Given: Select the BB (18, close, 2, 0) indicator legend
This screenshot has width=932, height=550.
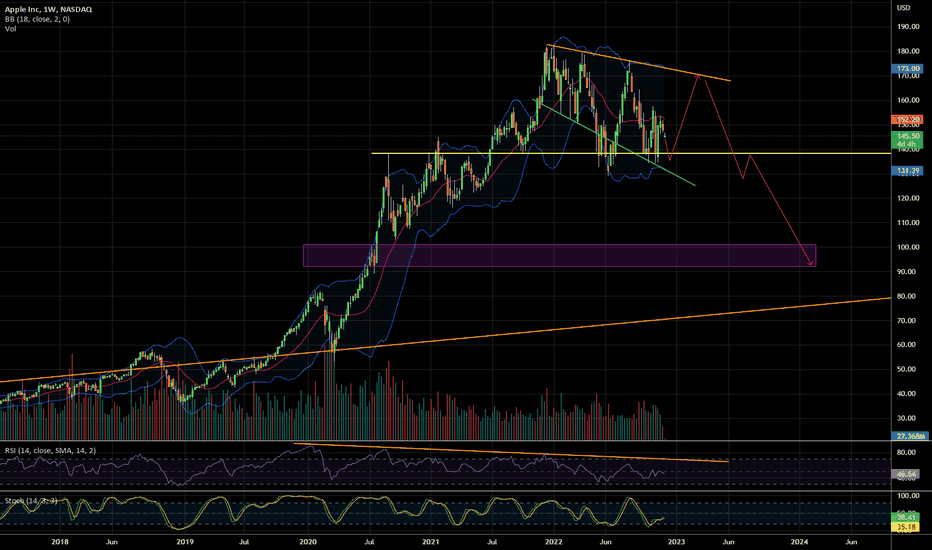Looking at the screenshot, I should click(x=37, y=19).
